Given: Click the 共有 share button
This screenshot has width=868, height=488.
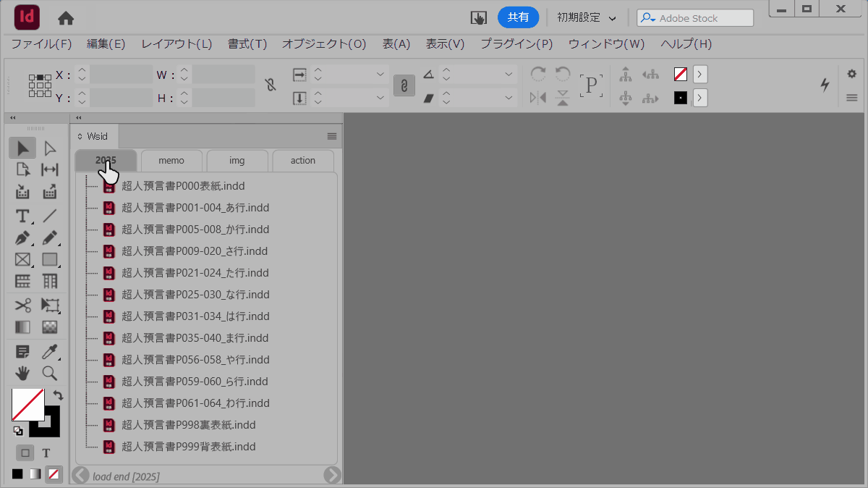Looking at the screenshot, I should (518, 17).
